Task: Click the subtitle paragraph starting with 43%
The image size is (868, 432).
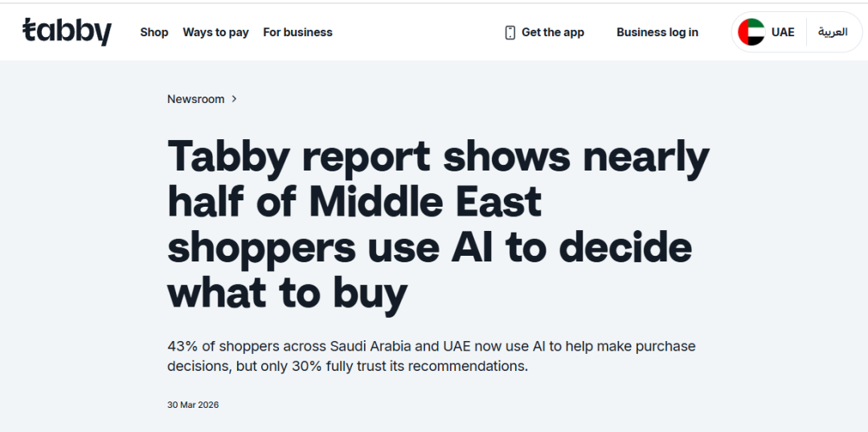Action: tap(432, 356)
